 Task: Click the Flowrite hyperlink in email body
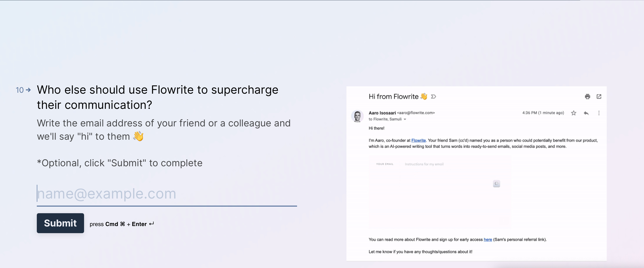(x=418, y=140)
